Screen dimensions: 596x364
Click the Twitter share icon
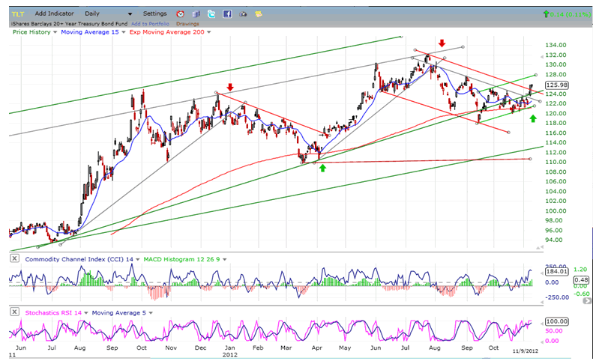(211, 13)
